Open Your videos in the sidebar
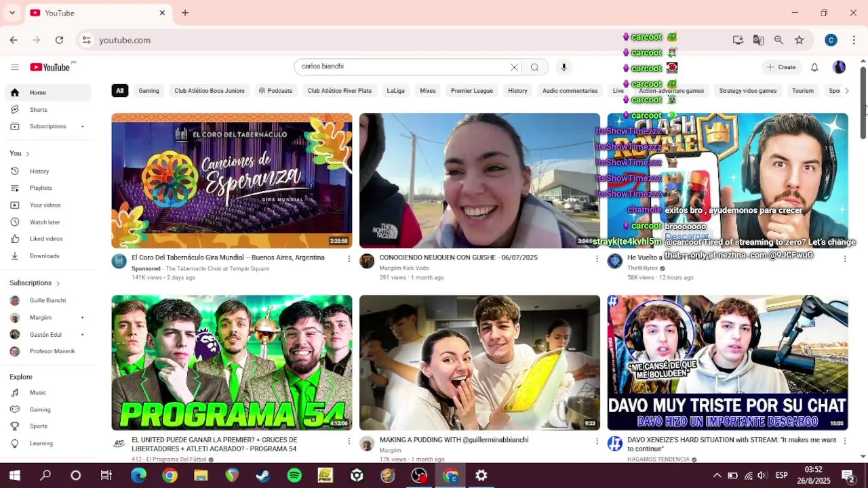 coord(47,205)
